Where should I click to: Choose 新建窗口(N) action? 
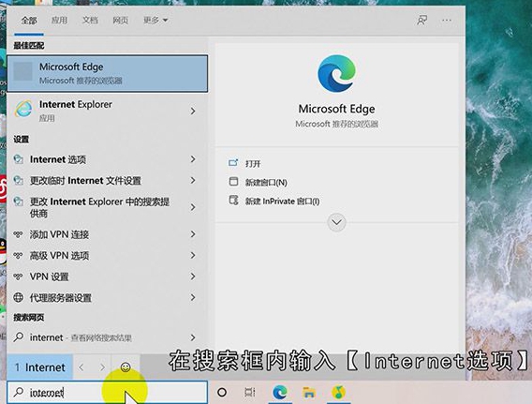coord(266,182)
